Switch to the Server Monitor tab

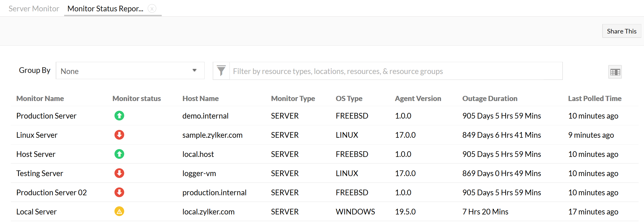34,9
